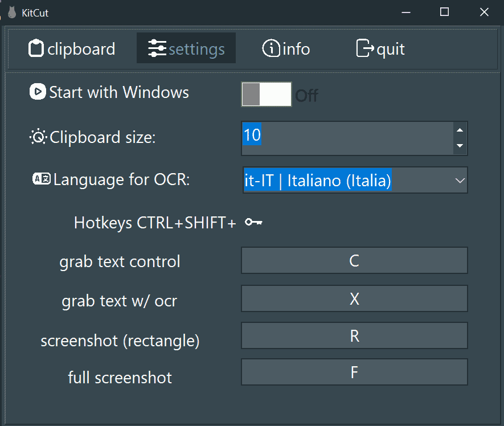Click the quit exit-arrow icon
The height and width of the screenshot is (426, 504).
[365, 48]
